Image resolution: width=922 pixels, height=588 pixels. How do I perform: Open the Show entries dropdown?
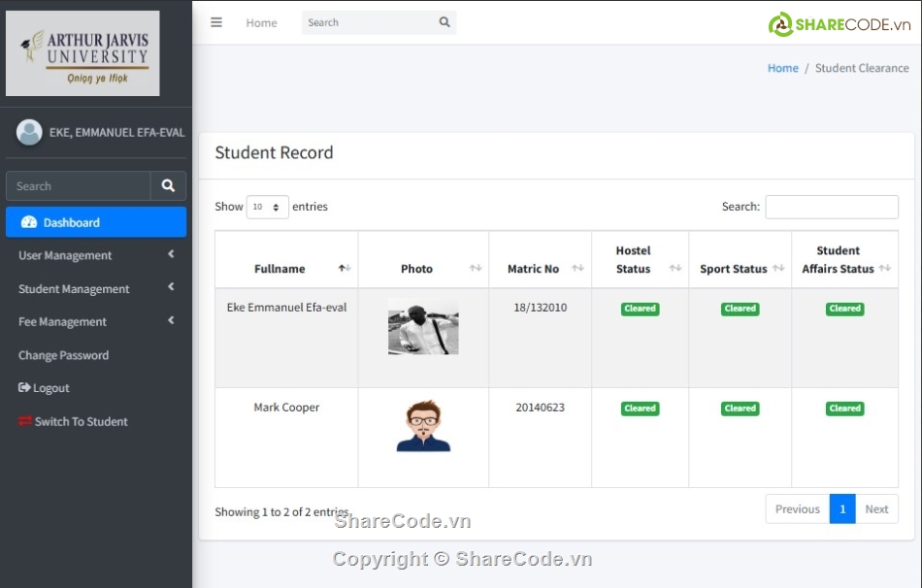(268, 207)
